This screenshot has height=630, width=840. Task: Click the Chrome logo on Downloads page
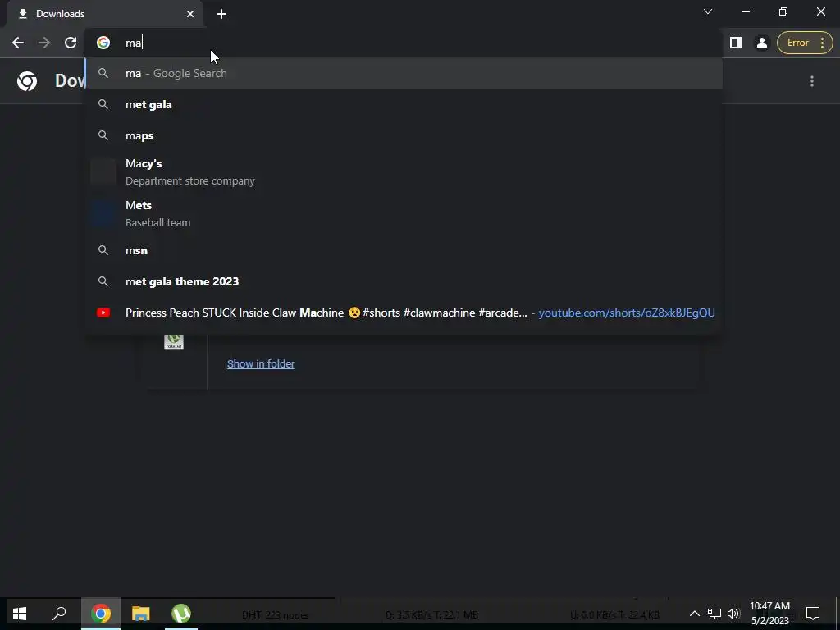[27, 81]
